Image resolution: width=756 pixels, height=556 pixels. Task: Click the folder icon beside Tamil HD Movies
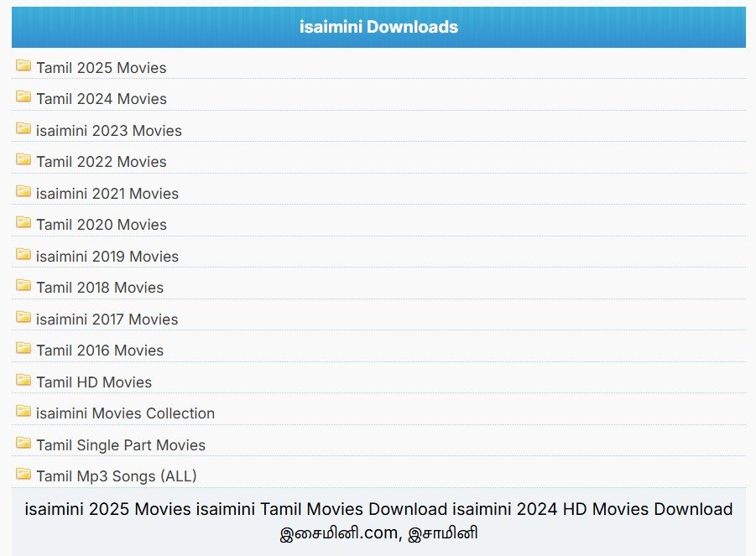23,380
